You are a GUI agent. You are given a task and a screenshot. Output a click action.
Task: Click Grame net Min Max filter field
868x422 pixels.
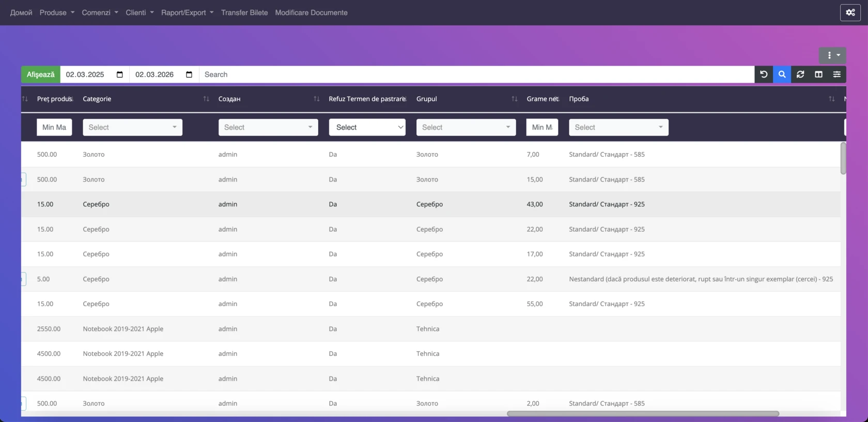coord(542,127)
